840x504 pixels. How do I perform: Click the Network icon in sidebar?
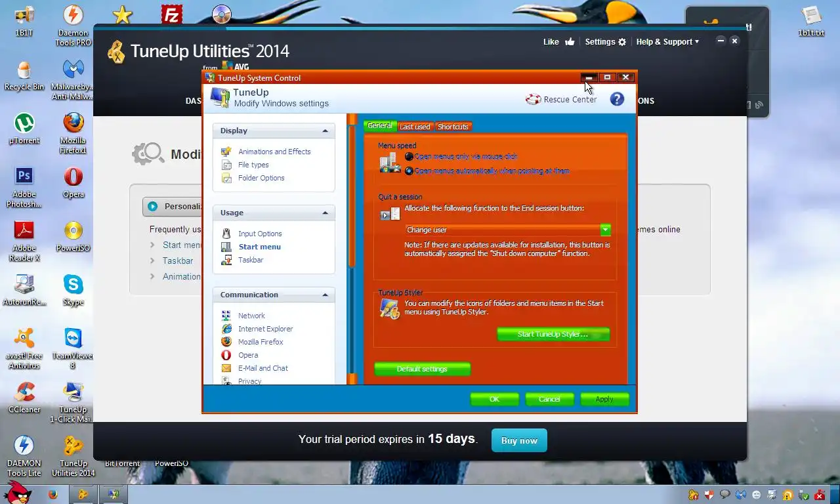pyautogui.click(x=226, y=316)
